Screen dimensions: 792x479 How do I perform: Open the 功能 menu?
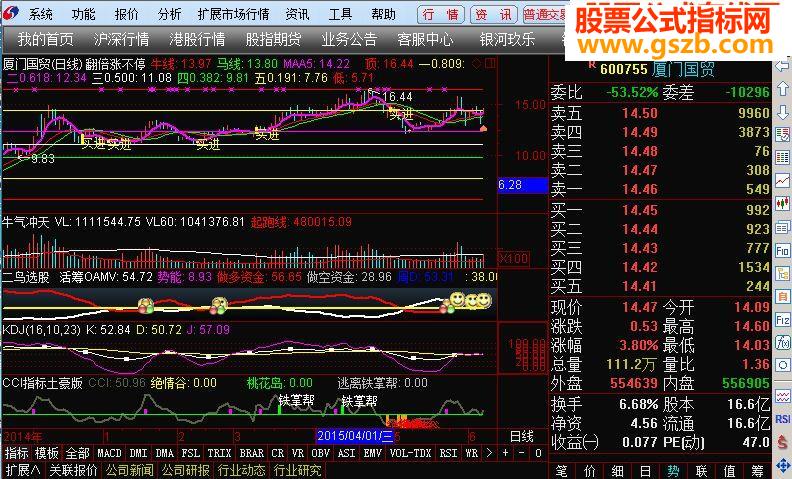pyautogui.click(x=83, y=14)
